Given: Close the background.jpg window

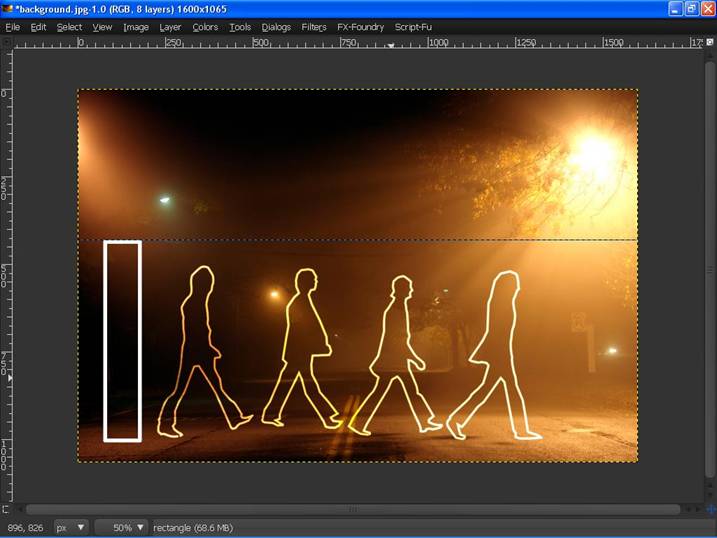Looking at the screenshot, I should (x=708, y=9).
